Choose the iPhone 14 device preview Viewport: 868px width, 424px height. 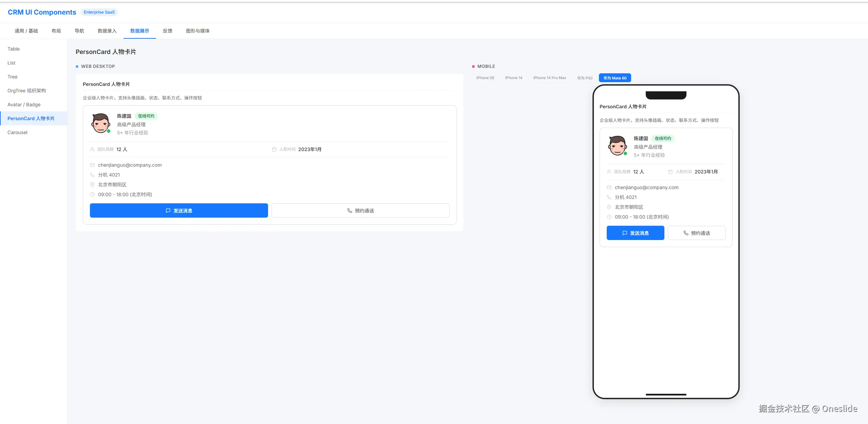[x=514, y=78]
